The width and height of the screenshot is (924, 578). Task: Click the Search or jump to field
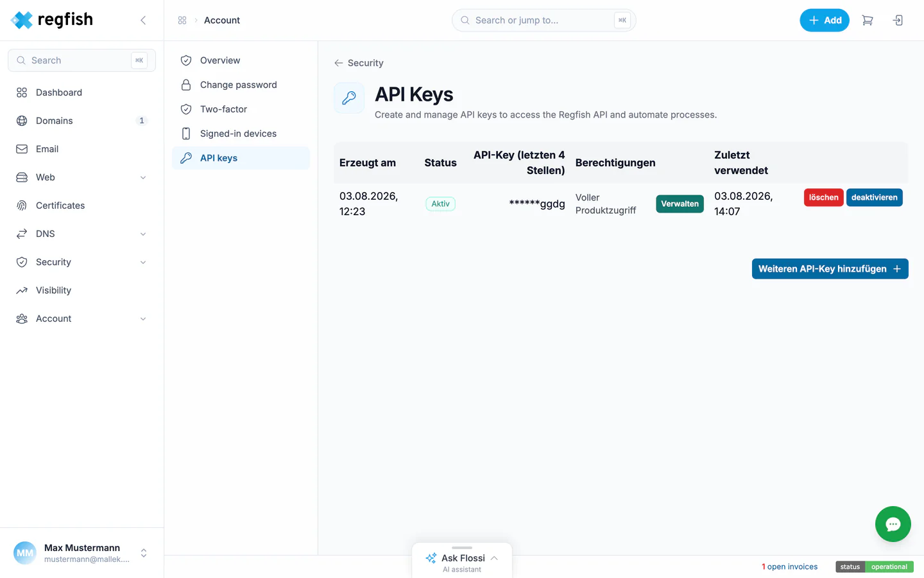543,21
